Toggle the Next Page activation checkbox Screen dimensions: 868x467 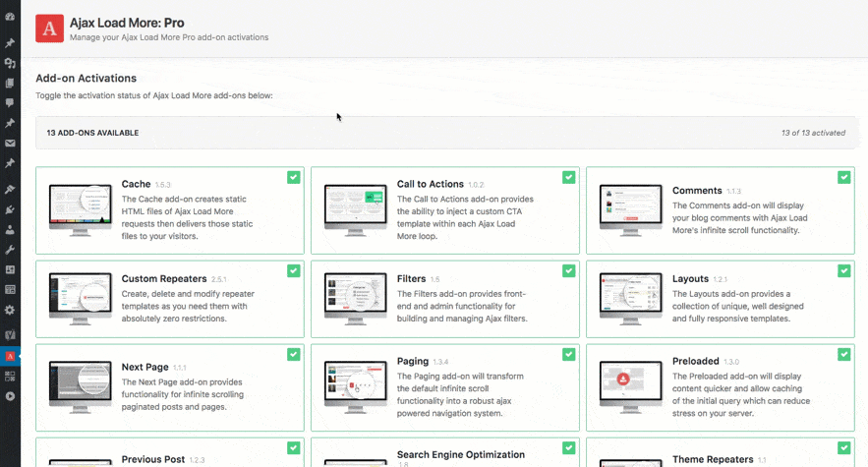coord(294,355)
